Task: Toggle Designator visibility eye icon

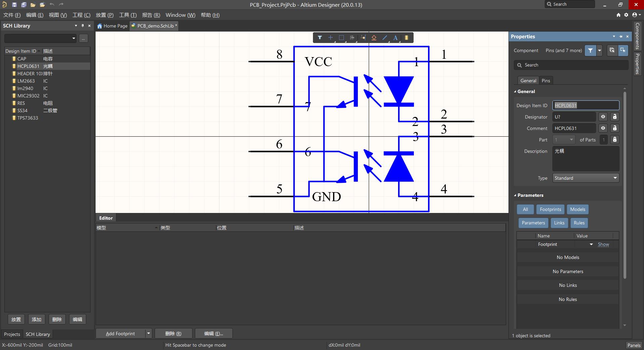Action: tap(603, 117)
